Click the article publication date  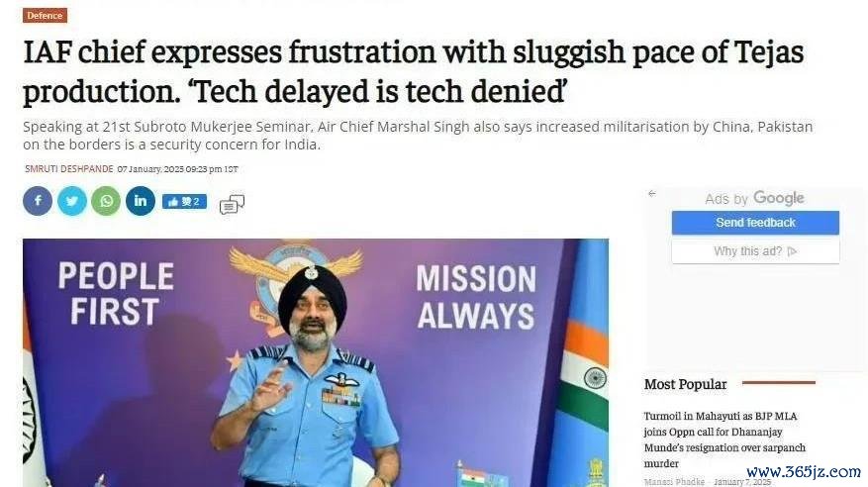pyautogui.click(x=178, y=169)
